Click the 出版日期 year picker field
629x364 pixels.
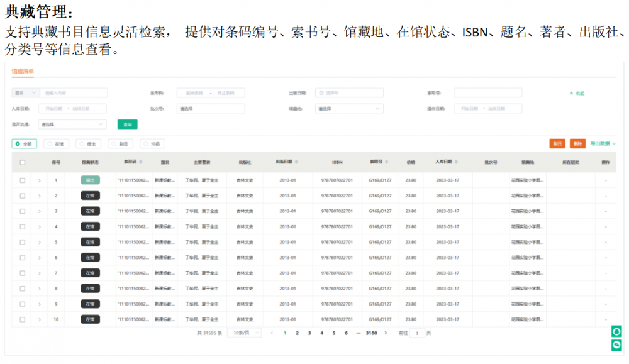349,93
